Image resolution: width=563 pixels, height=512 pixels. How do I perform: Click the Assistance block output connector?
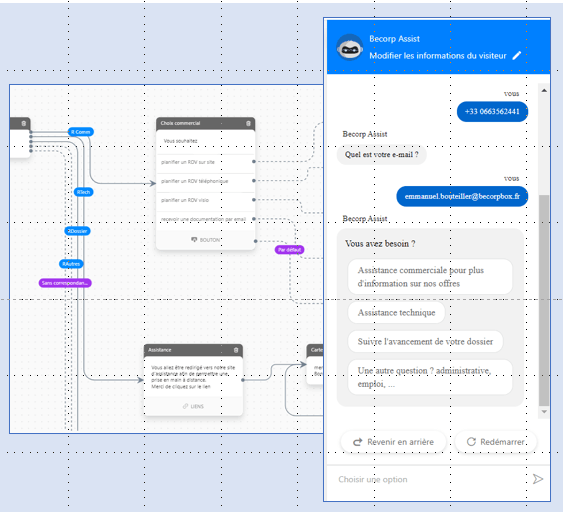pos(243,380)
